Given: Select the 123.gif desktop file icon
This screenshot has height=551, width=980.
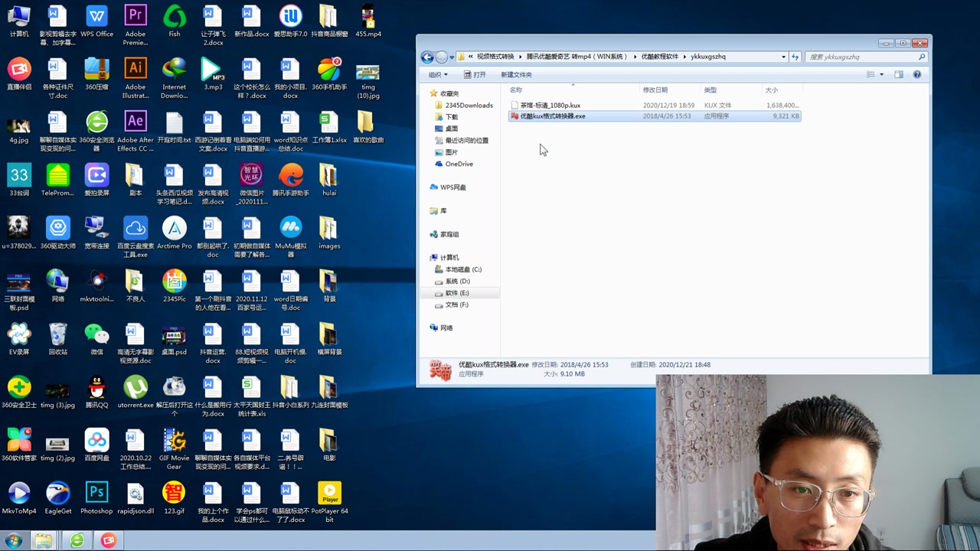Looking at the screenshot, I should coord(175,497).
